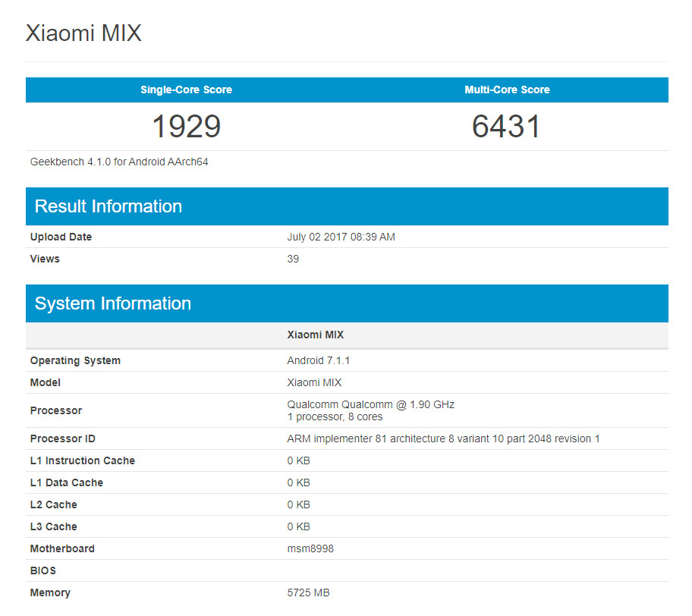The height and width of the screenshot is (616, 692).
Task: Click the 5725 MB memory value
Action: point(308,592)
